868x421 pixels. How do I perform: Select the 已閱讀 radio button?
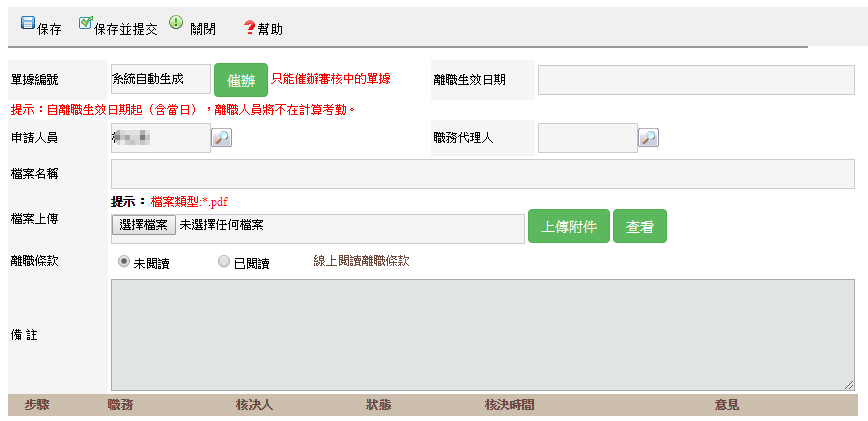(224, 262)
